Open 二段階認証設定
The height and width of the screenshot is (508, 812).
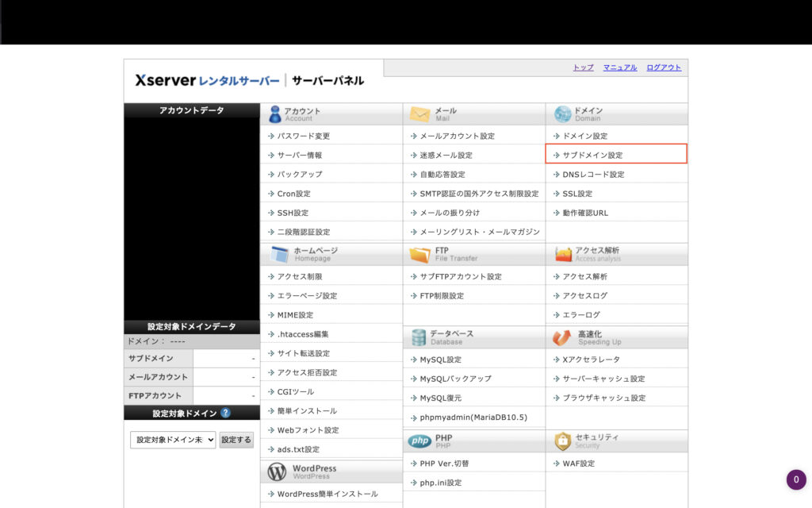[x=304, y=232]
